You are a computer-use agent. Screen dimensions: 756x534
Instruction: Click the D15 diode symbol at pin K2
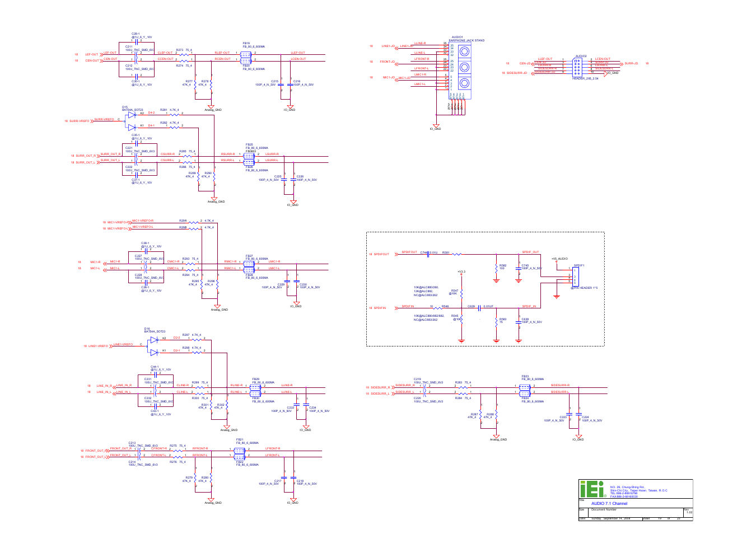(132, 115)
